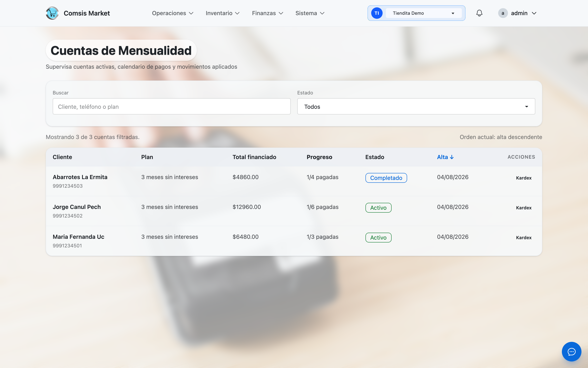This screenshot has width=588, height=368.
Task: Click the admin user avatar circle
Action: [x=503, y=13]
